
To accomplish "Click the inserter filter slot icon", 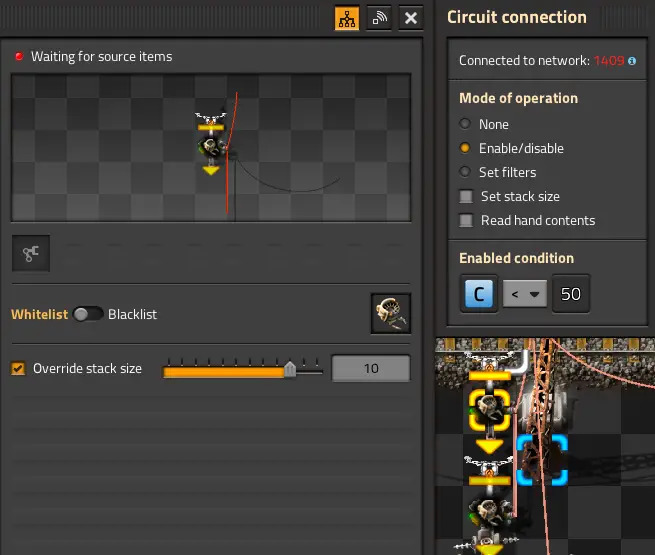I will click(31, 253).
